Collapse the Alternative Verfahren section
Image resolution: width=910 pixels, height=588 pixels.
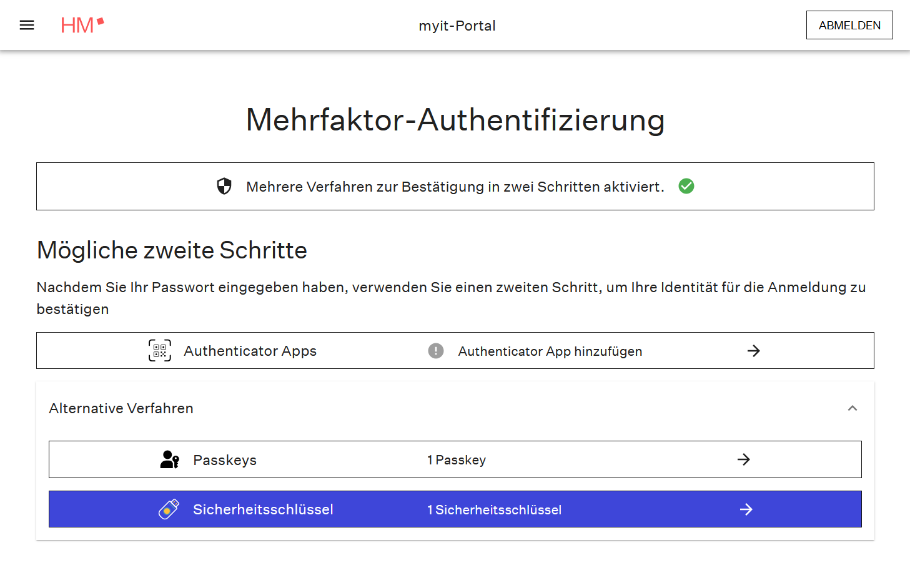[x=853, y=408]
